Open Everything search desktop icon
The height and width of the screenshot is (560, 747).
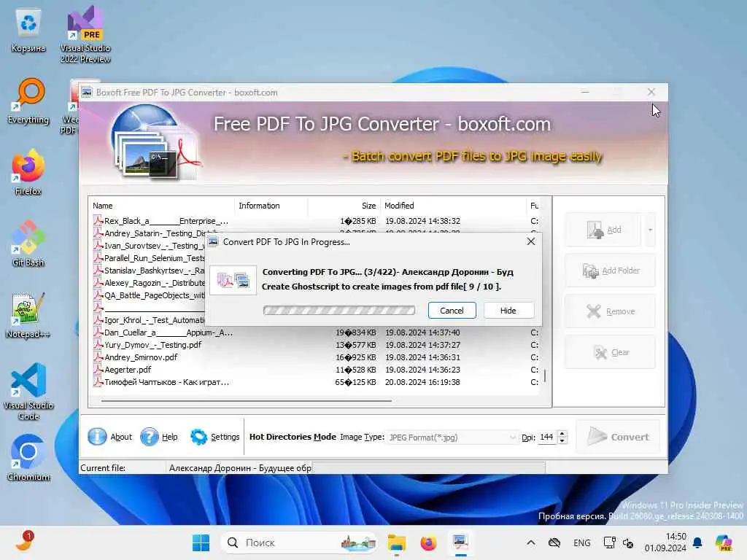(x=28, y=101)
